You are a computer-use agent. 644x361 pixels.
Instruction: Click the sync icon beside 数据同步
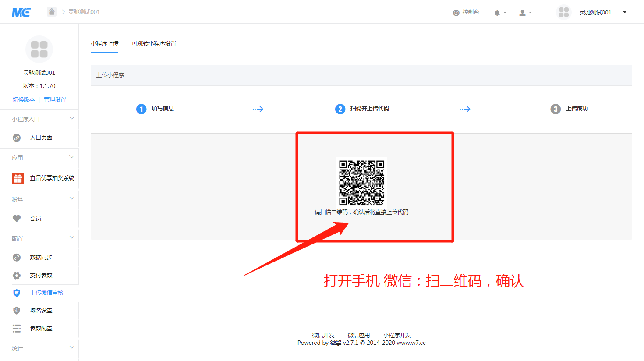tap(17, 257)
